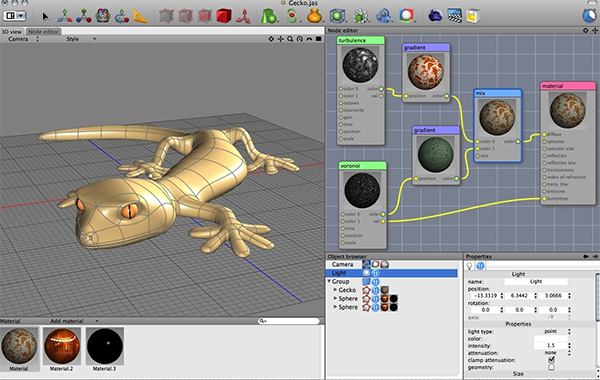Click the Properties panel back arrow
The image size is (600, 380).
tap(586, 256)
